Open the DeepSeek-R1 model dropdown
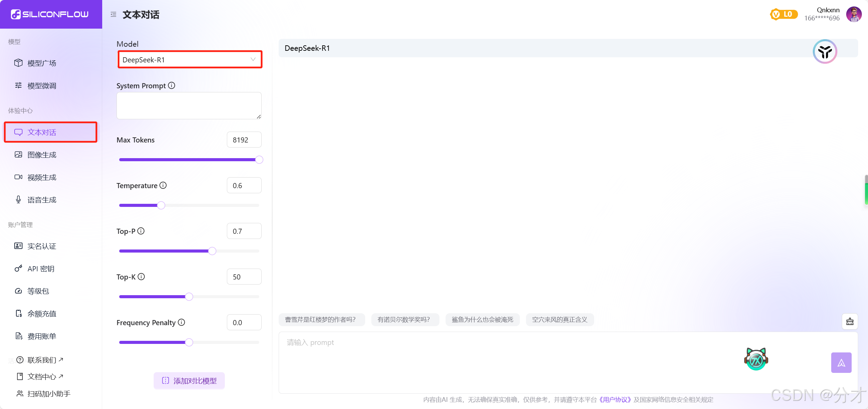This screenshot has width=868, height=409. point(190,60)
